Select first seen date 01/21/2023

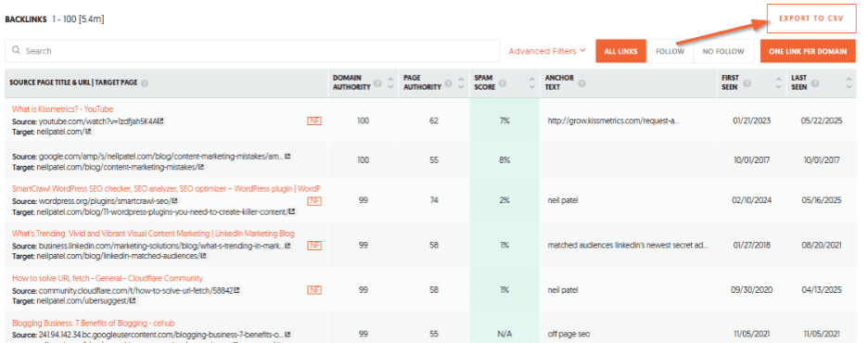[751, 121]
